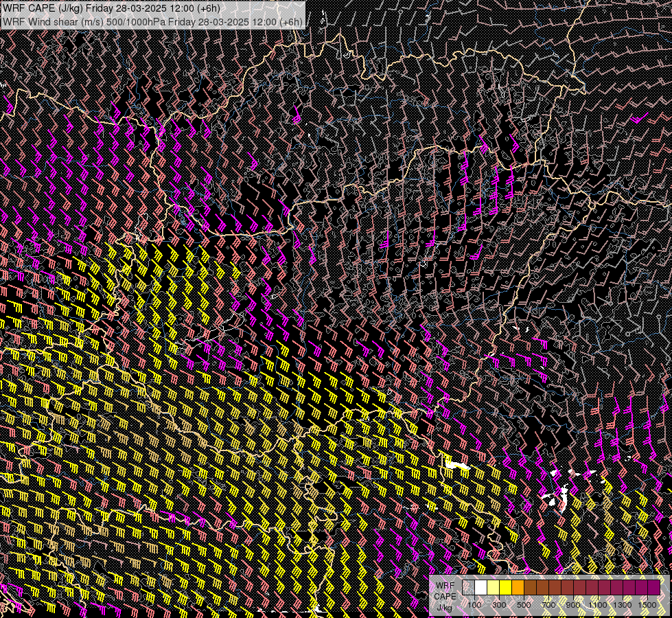Click the 'CAPE' word in the legend box

pos(445,596)
